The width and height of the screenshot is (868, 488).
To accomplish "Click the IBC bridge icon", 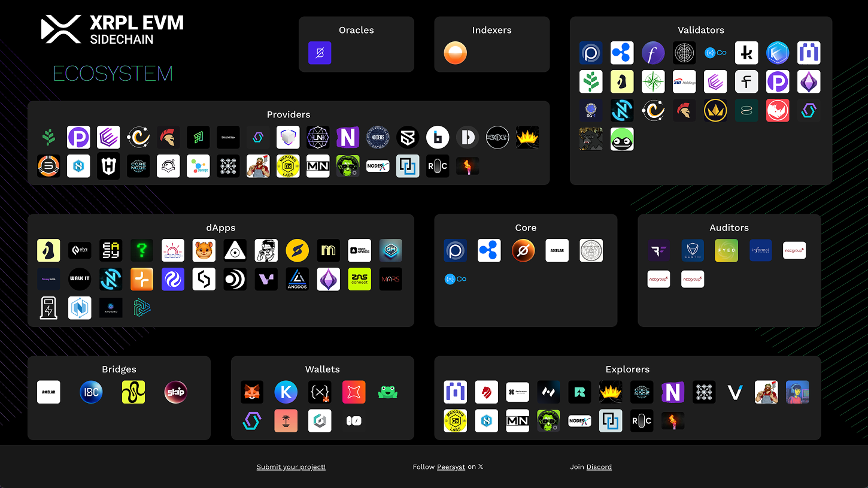I will point(91,392).
